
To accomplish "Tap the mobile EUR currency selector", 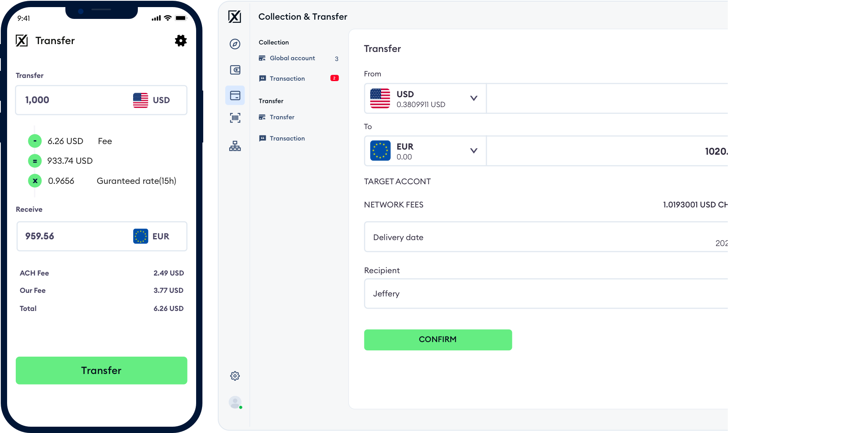I will tap(152, 236).
